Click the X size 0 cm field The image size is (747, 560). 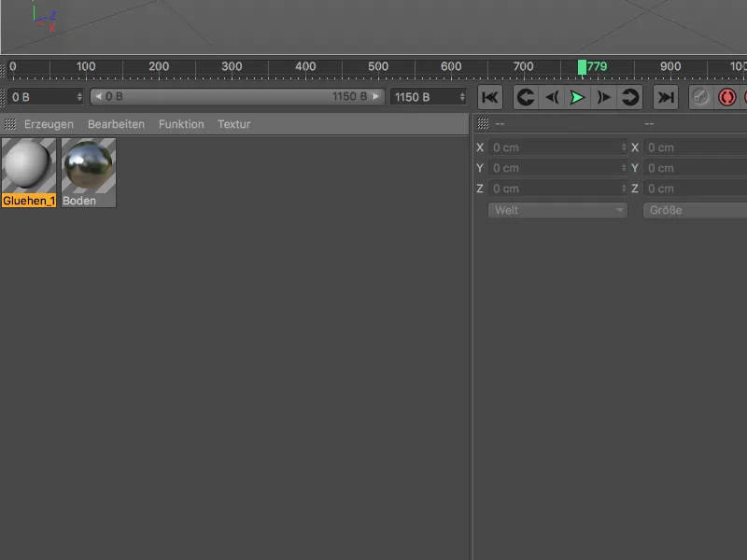click(695, 147)
